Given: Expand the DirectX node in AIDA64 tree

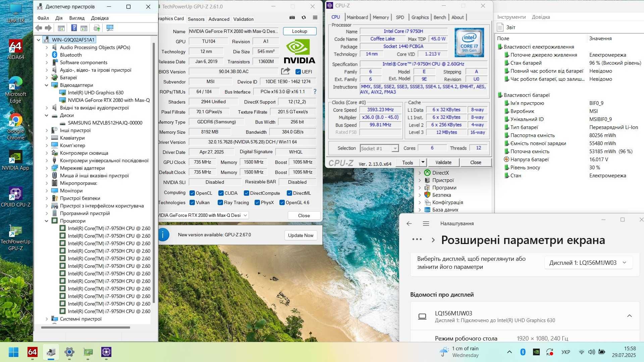Looking at the screenshot, I should 420,173.
